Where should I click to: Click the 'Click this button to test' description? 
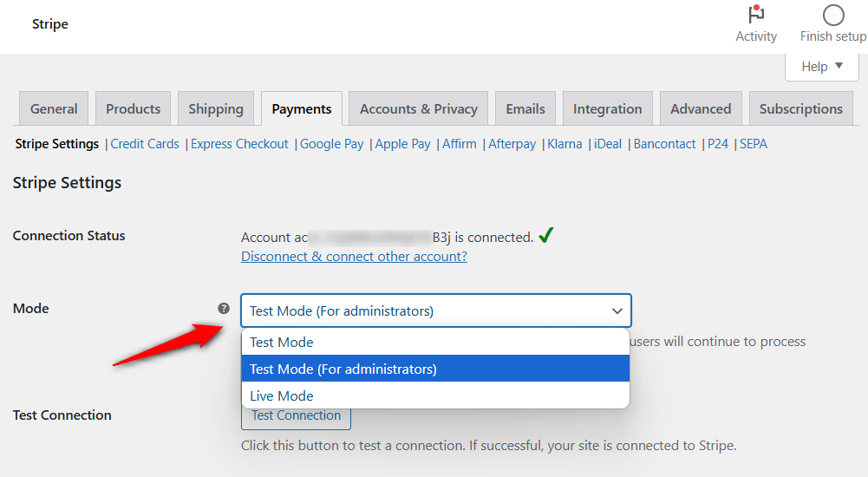pos(489,446)
